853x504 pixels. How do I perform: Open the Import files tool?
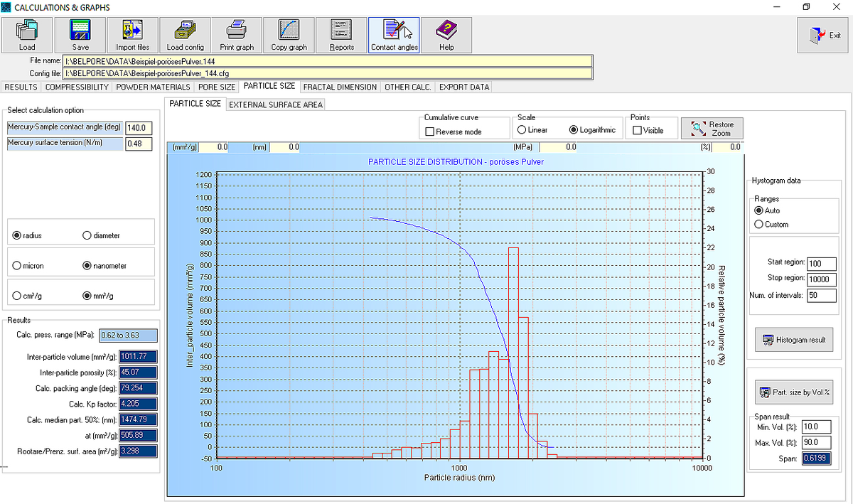coord(132,35)
